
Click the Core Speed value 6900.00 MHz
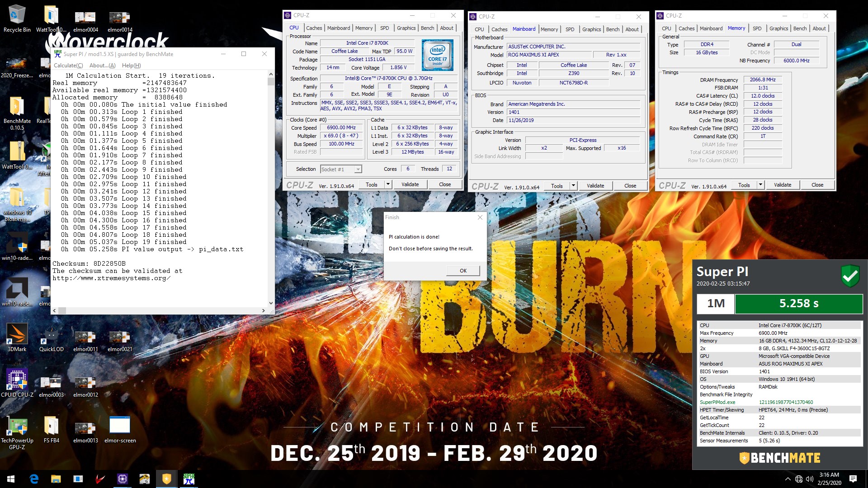point(341,127)
